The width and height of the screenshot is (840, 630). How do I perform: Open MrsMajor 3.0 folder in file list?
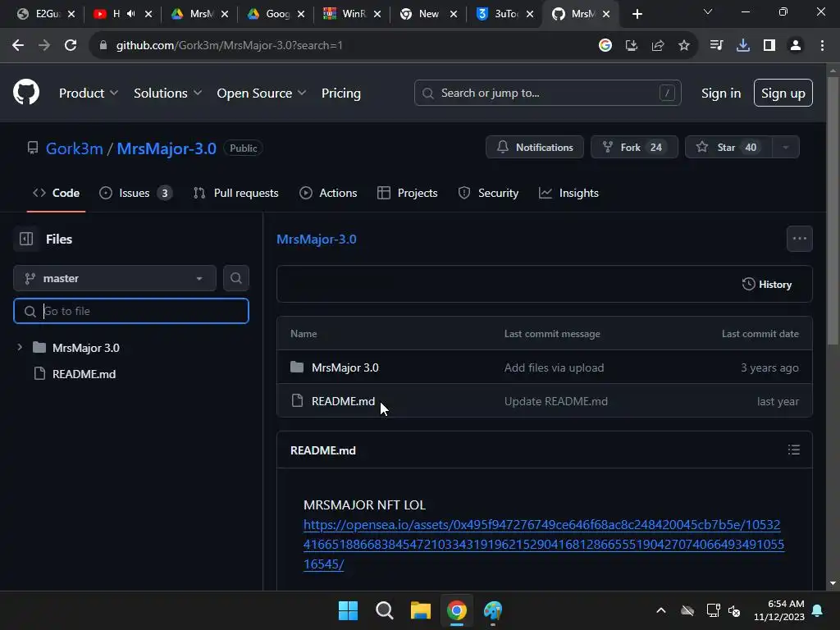coord(345,367)
